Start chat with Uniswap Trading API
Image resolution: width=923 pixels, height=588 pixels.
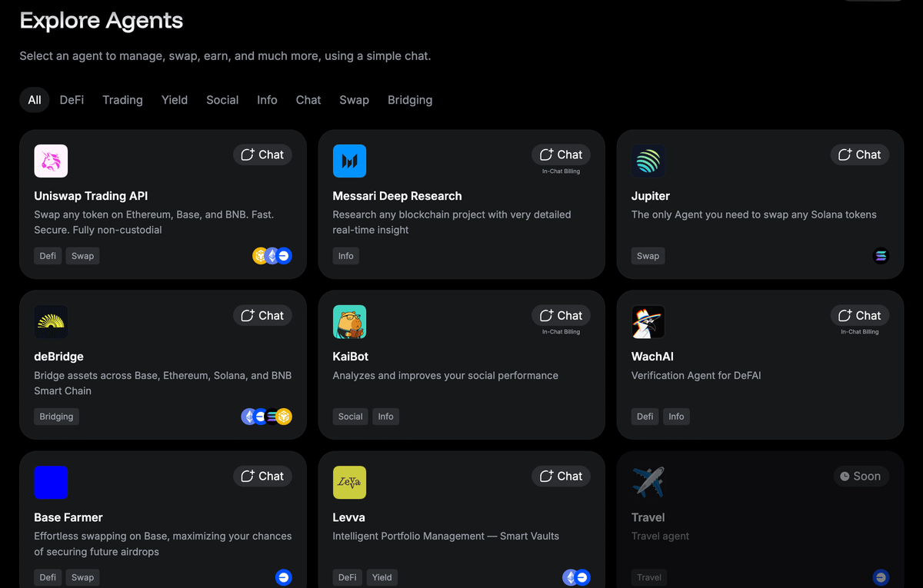pos(262,154)
